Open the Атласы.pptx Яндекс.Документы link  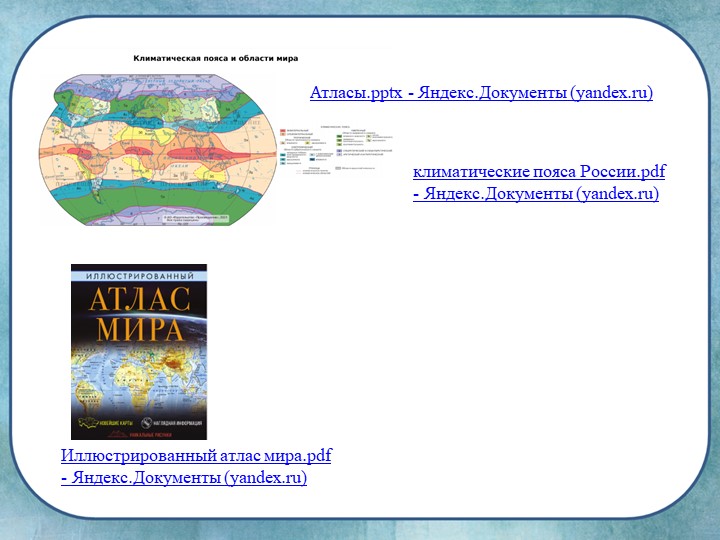481,93
